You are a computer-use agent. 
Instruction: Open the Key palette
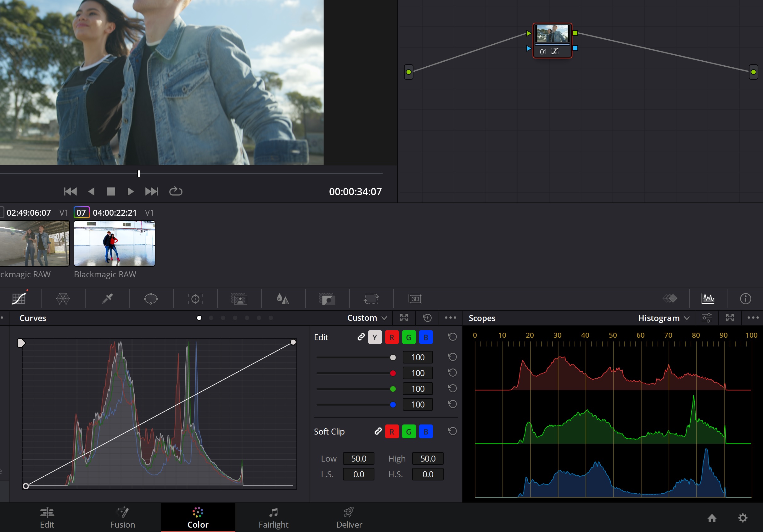click(327, 299)
